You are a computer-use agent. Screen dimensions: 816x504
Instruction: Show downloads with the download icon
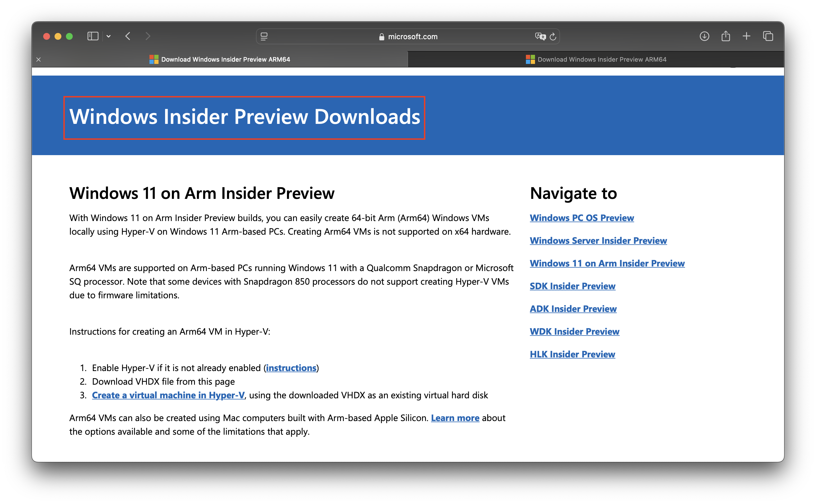point(704,36)
